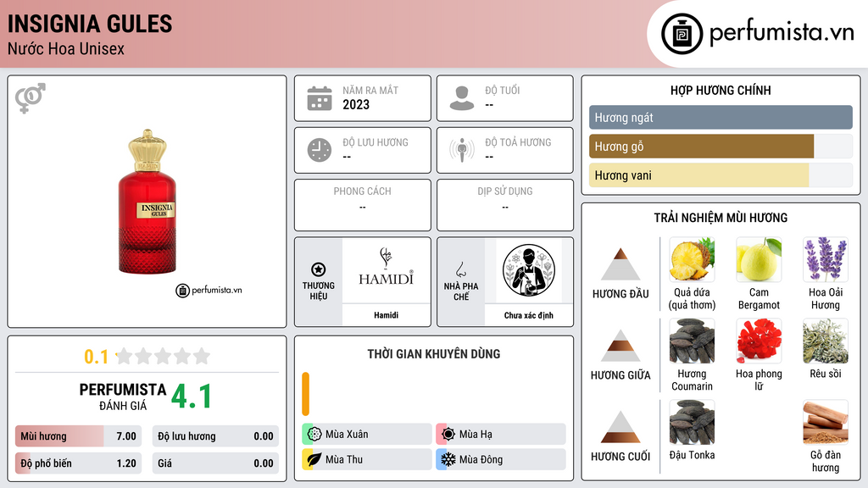Click the Hương ngát accord bar
Image resolution: width=868 pixels, height=488 pixels.
pyautogui.click(x=721, y=117)
